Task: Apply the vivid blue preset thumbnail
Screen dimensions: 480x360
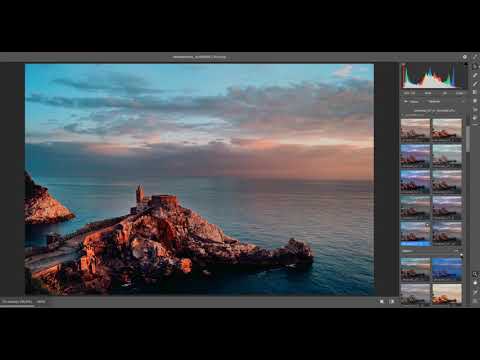Action: tap(447, 269)
